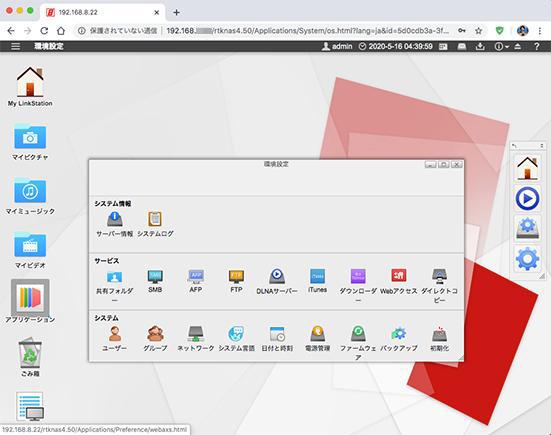Open DLNAサーバー settings
Screen dimensions: 551x435
[277, 282]
